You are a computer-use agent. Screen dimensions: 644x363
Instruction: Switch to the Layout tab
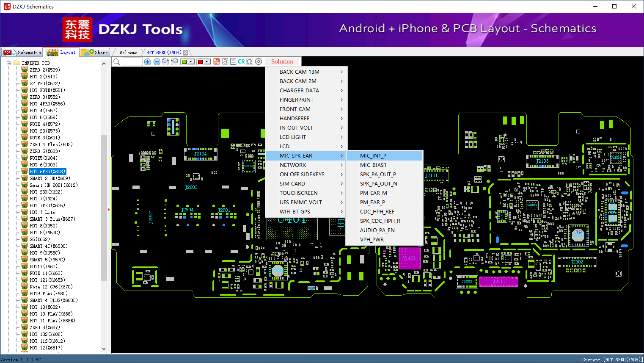click(61, 52)
